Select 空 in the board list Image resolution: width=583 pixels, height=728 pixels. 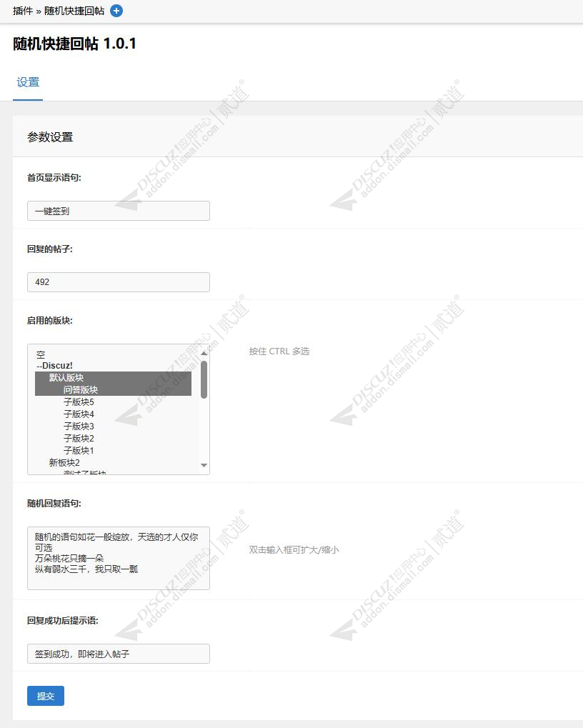click(114, 354)
